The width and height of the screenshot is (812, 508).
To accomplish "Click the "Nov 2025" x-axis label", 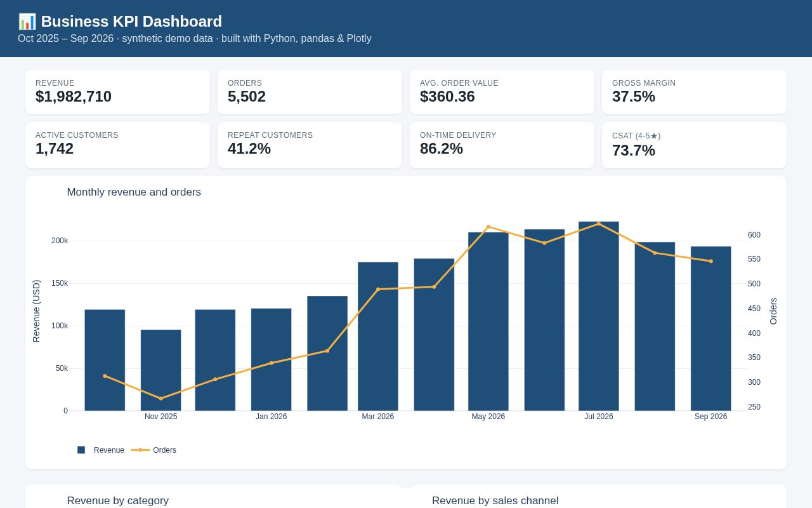I will (161, 417).
